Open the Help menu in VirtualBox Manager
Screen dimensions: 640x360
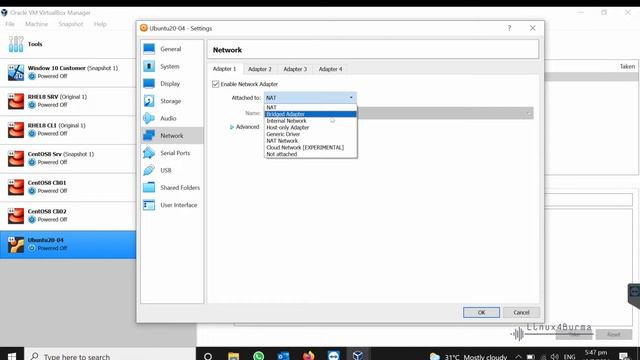point(100,24)
